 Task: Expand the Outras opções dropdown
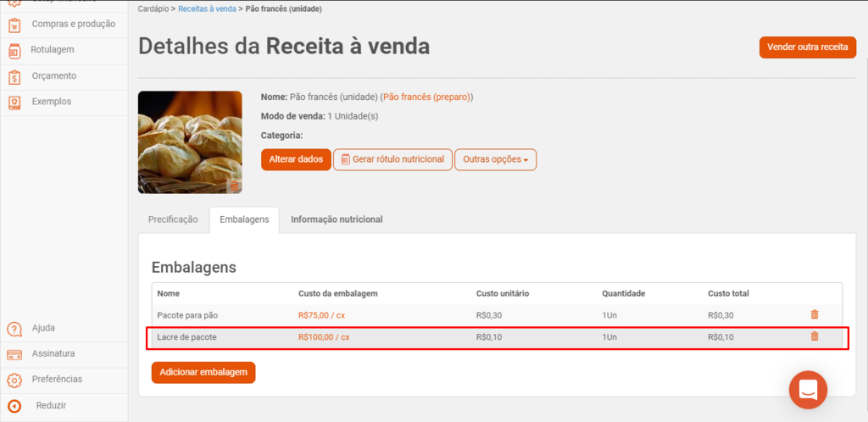click(495, 159)
